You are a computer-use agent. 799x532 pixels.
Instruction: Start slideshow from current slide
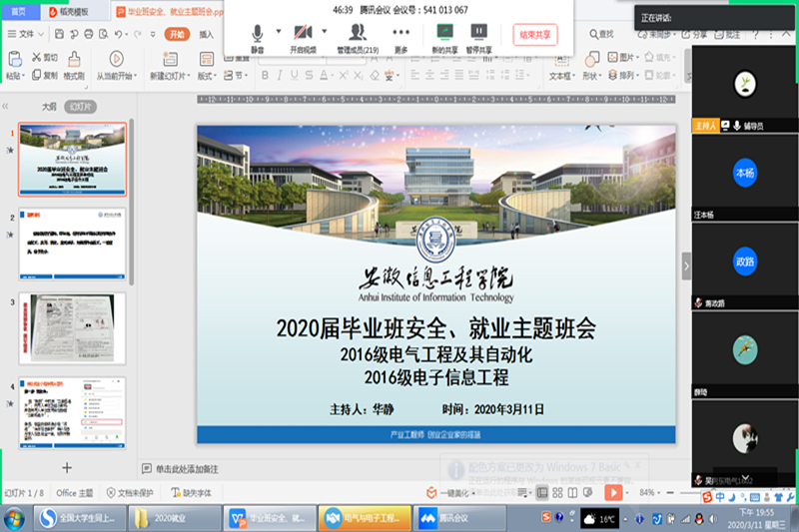(116, 60)
